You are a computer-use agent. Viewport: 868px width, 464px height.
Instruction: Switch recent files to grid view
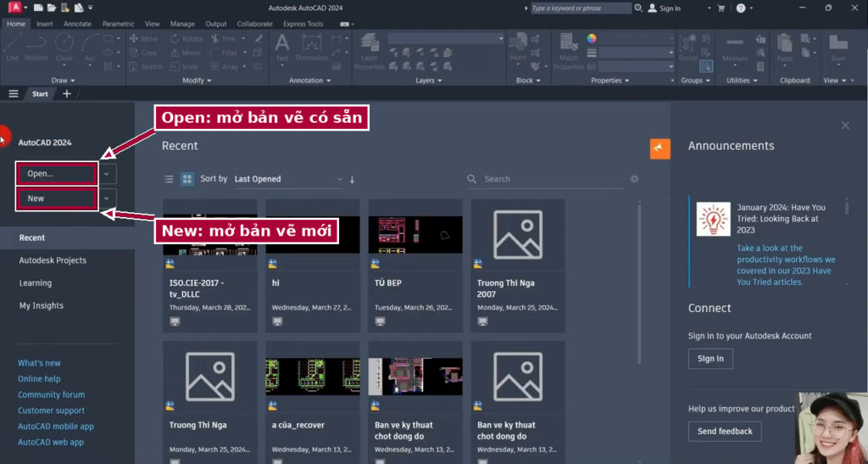tap(187, 179)
